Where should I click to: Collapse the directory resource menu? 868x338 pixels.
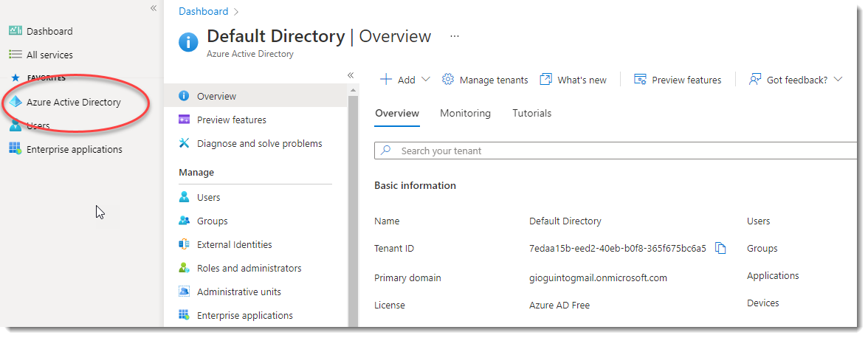point(351,75)
